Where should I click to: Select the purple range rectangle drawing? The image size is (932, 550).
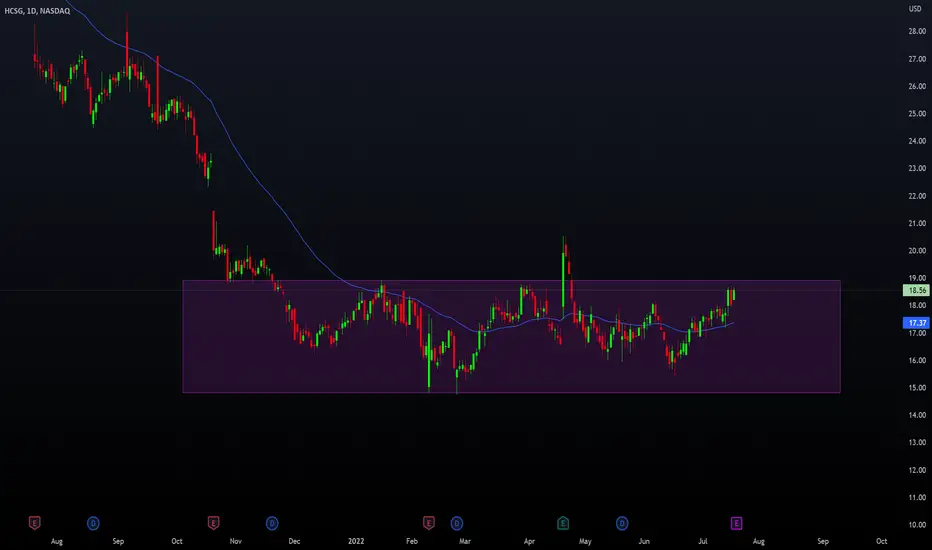click(511, 337)
